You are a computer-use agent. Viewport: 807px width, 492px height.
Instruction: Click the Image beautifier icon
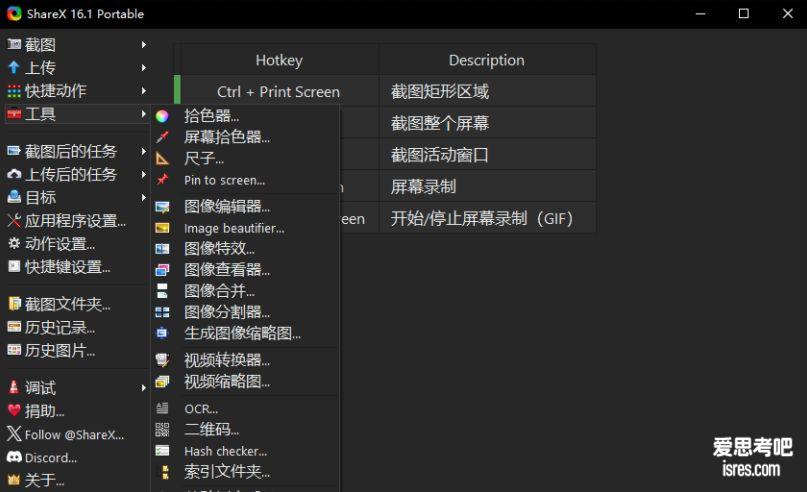click(x=162, y=228)
